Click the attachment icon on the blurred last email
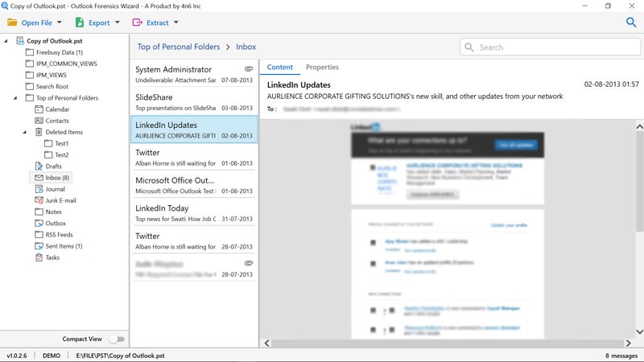 249,263
